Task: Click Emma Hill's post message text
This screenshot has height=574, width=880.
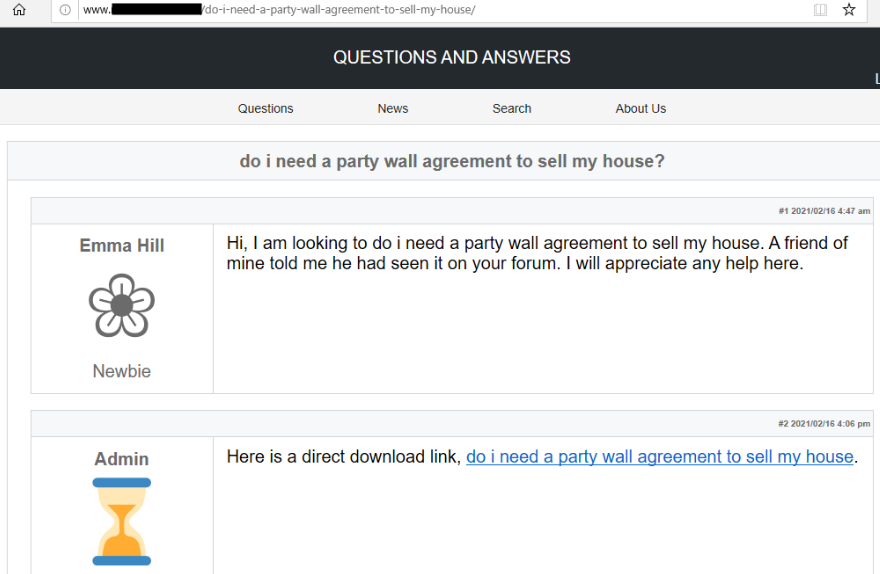Action: pyautogui.click(x=537, y=253)
